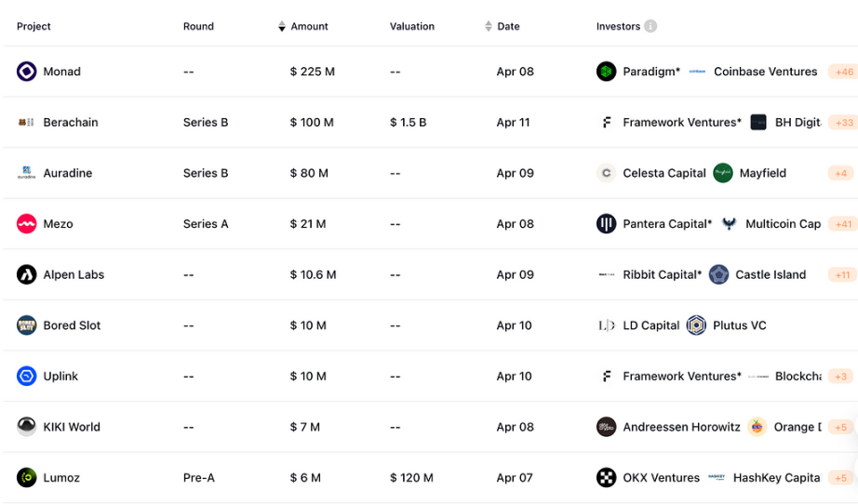Expand +3 more investors for Uplink

pos(841,377)
